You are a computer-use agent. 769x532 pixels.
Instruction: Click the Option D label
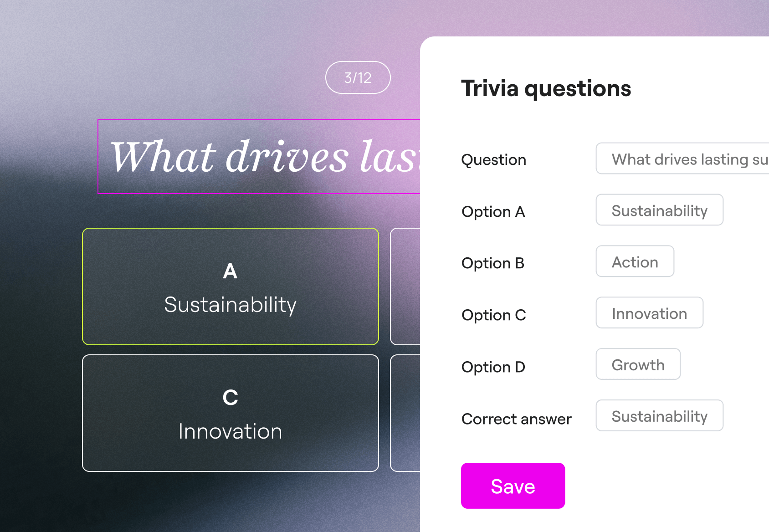[x=493, y=367]
